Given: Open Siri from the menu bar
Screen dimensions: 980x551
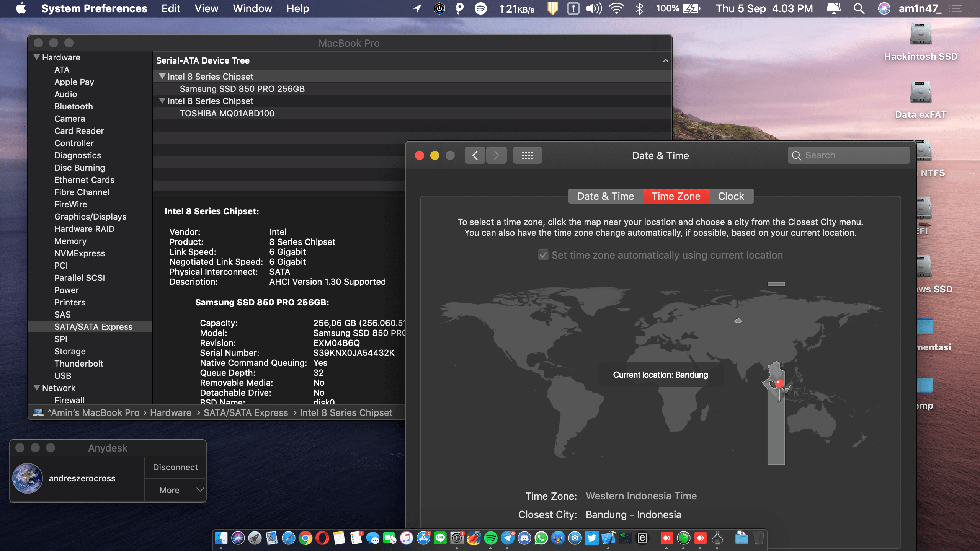Looking at the screenshot, I should point(884,8).
